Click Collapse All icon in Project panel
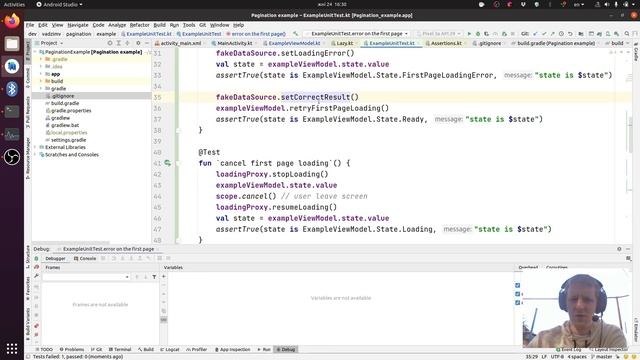The image size is (640, 360). point(127,43)
